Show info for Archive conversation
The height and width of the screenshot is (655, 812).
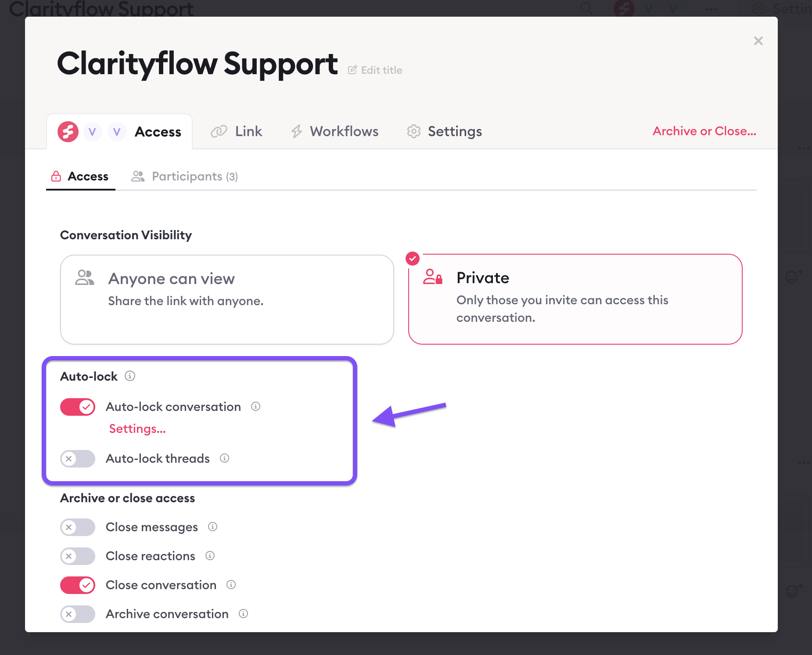[x=243, y=614]
